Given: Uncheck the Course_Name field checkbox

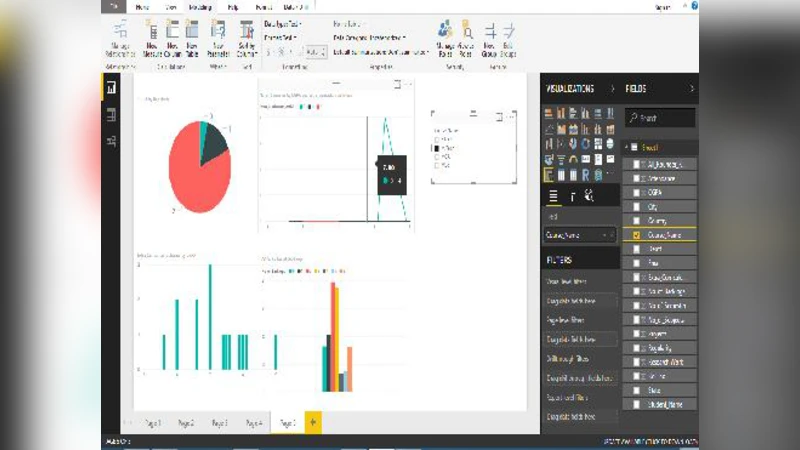Looking at the screenshot, I should point(637,234).
